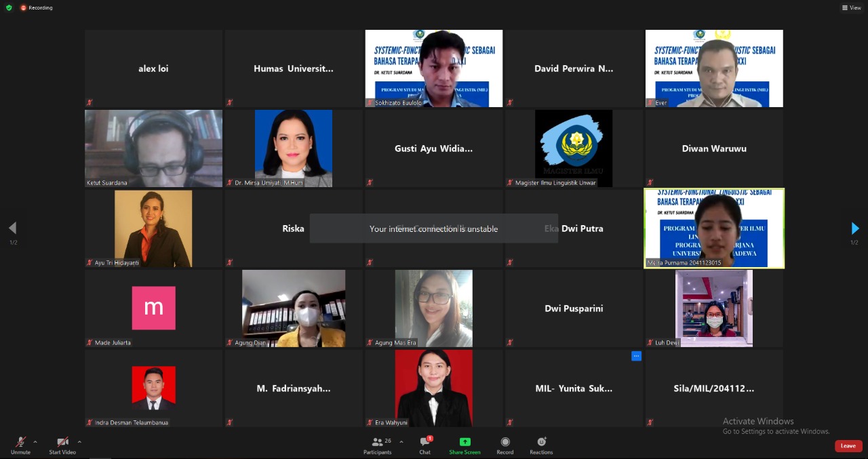Image resolution: width=868 pixels, height=459 pixels.
Task: Click Magister Ilmu Linguistik Unwar logo tile
Action: pos(574,148)
